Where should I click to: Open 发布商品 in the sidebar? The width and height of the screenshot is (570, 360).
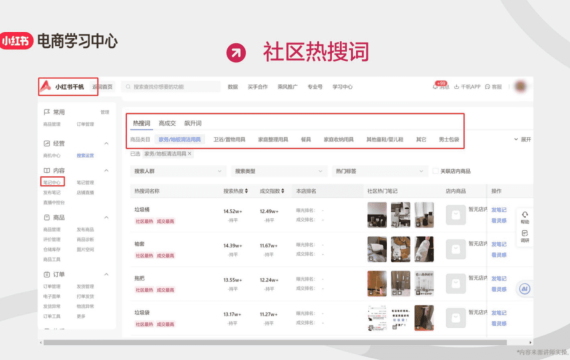(x=85, y=229)
